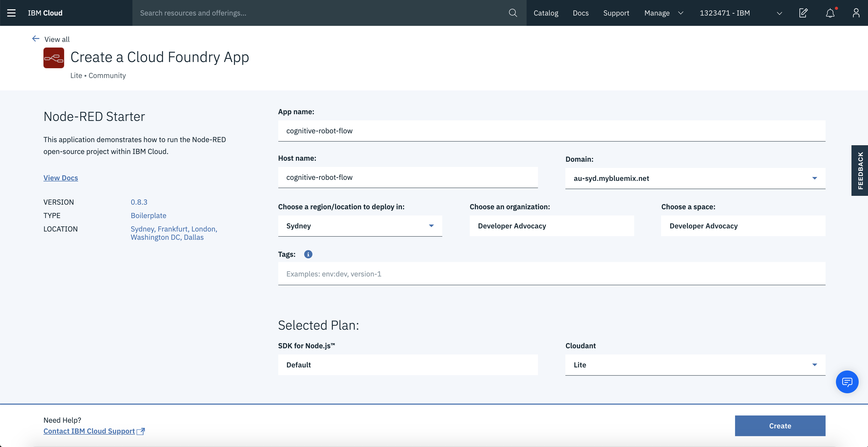The width and height of the screenshot is (868, 447).
Task: Click the space Developer Advocacy field
Action: [x=743, y=226]
